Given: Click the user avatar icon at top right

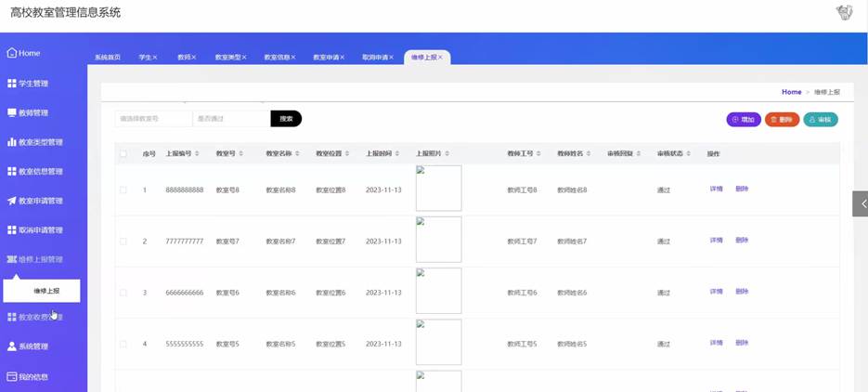Looking at the screenshot, I should 844,12.
